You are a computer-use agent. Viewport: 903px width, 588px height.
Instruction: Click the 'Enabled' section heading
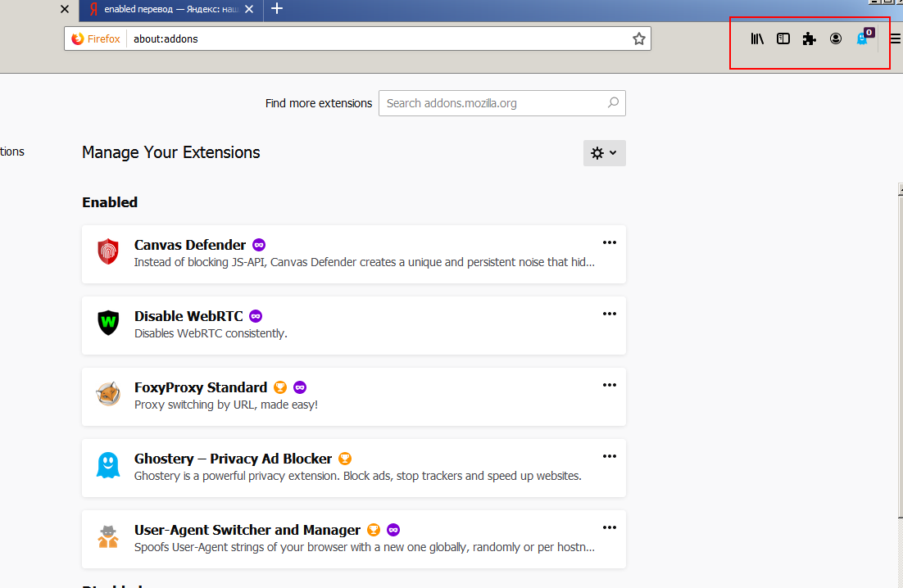coord(110,202)
